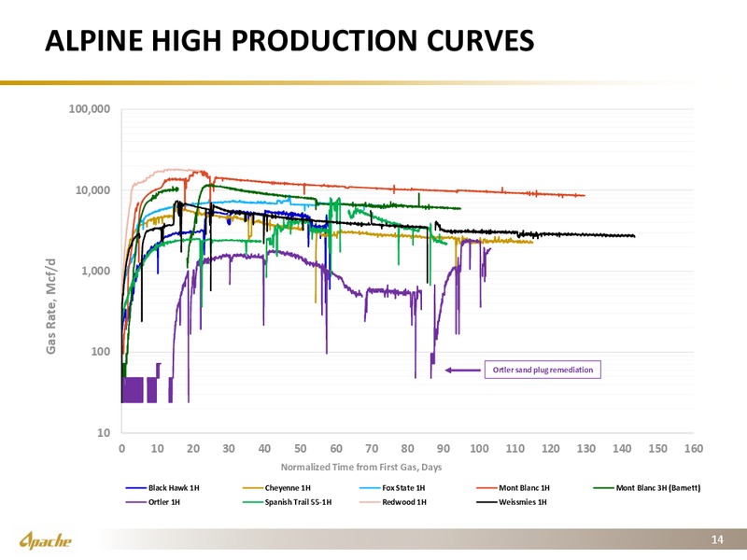This screenshot has width=747, height=560.
Task: Click the 100,000 y-axis label
Action: [90, 108]
